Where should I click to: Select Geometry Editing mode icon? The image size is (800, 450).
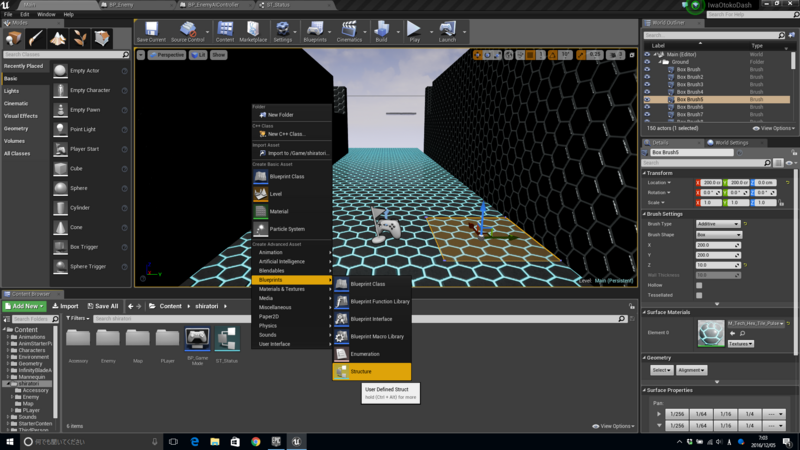tap(102, 38)
